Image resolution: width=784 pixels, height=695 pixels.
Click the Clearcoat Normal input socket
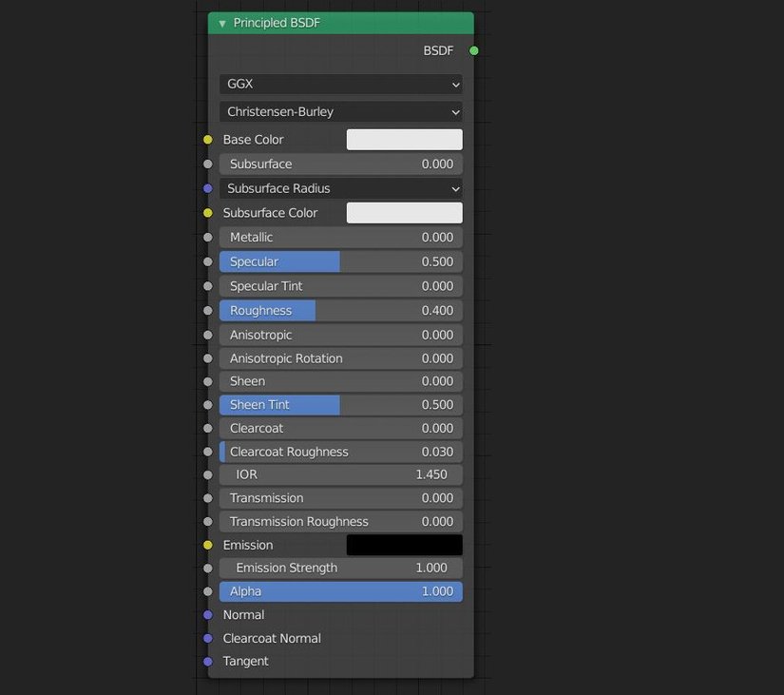(207, 638)
